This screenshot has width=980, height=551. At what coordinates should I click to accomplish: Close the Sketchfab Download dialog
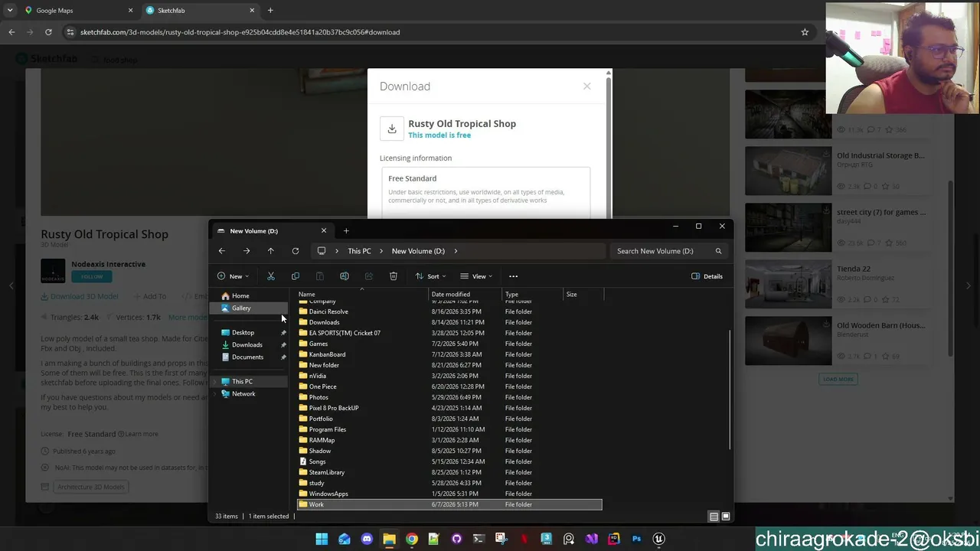coord(587,86)
